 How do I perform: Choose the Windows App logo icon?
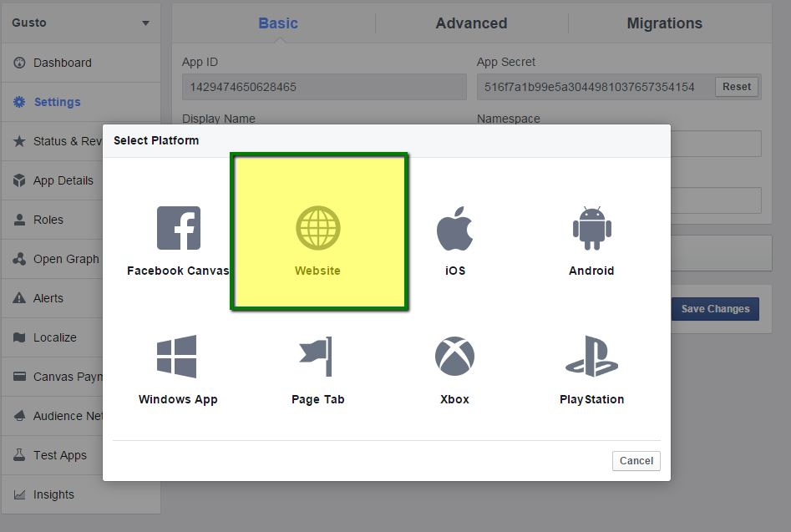coord(176,357)
